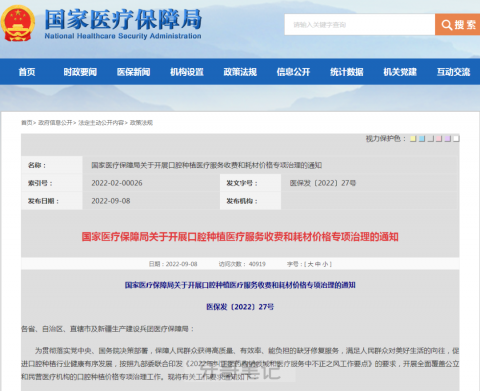Set font size to 中 (medium)
Viewport: 480px width, 391px height.
(318, 264)
